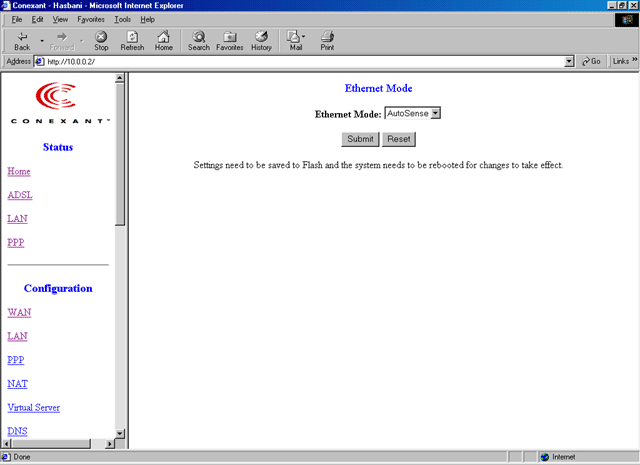Open the Favorites menu in menu bar

coord(90,19)
